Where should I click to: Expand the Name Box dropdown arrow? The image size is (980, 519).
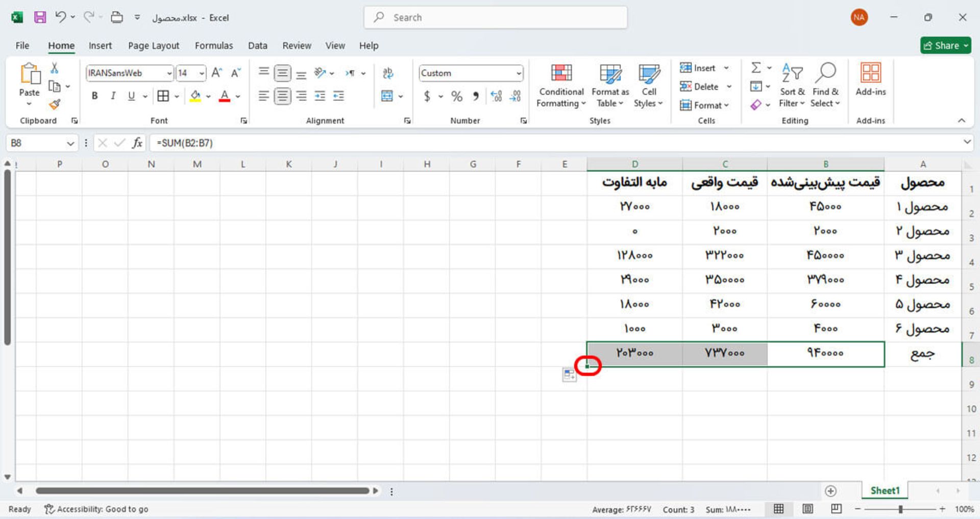pyautogui.click(x=70, y=144)
